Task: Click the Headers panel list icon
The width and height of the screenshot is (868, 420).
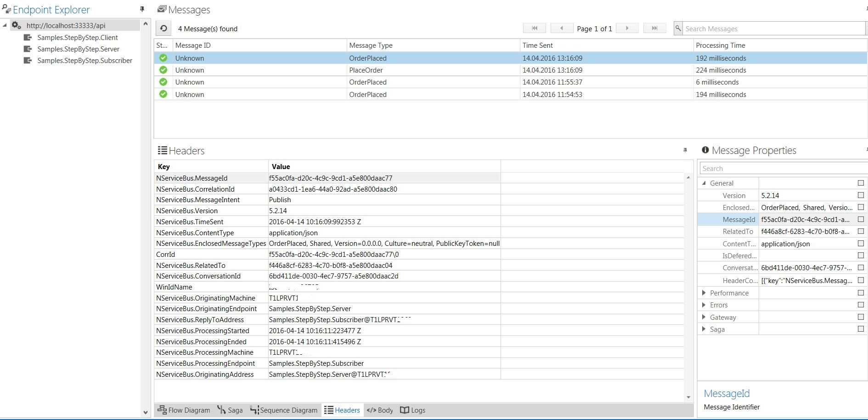Action: point(162,150)
